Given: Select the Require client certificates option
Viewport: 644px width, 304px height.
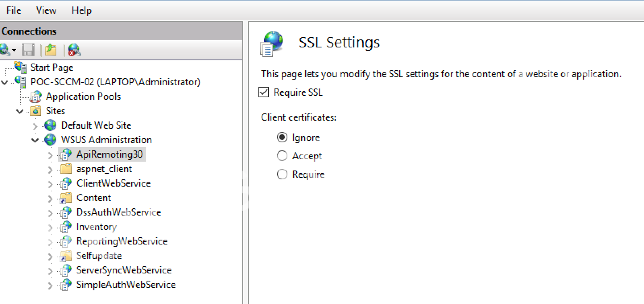Looking at the screenshot, I should point(282,175).
